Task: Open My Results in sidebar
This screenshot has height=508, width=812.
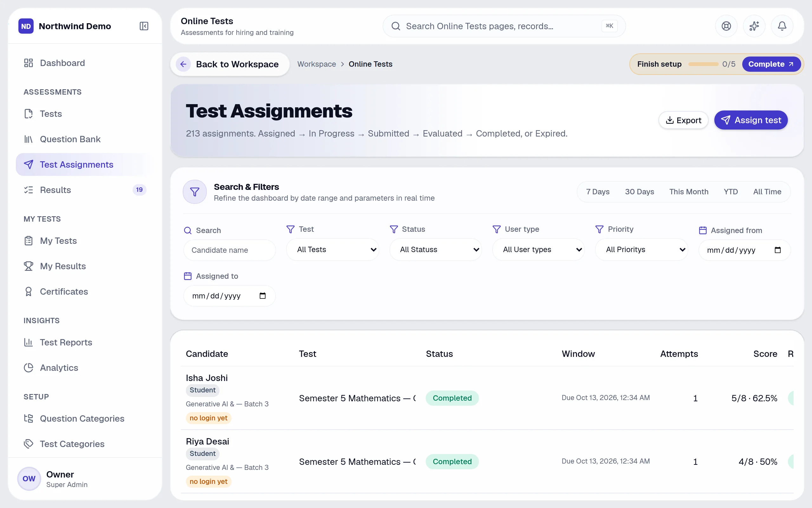Action: [85, 266]
